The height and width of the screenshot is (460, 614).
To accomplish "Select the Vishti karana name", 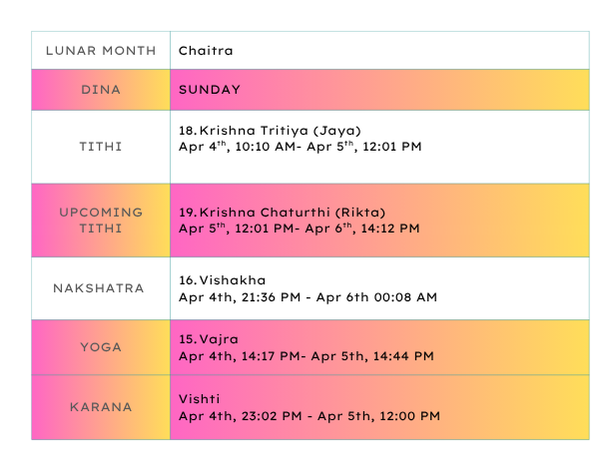I will 199,399.
